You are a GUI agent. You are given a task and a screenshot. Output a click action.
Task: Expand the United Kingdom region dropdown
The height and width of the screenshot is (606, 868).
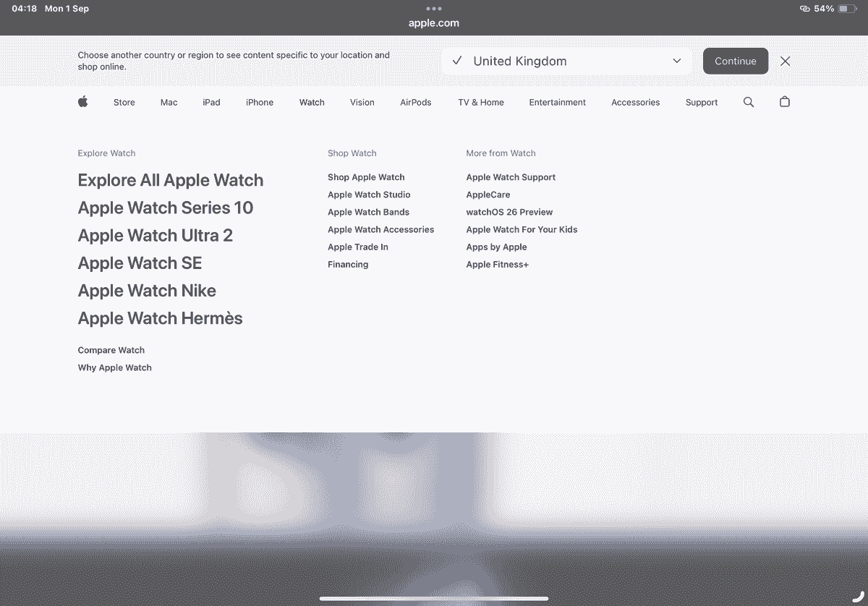(566, 61)
